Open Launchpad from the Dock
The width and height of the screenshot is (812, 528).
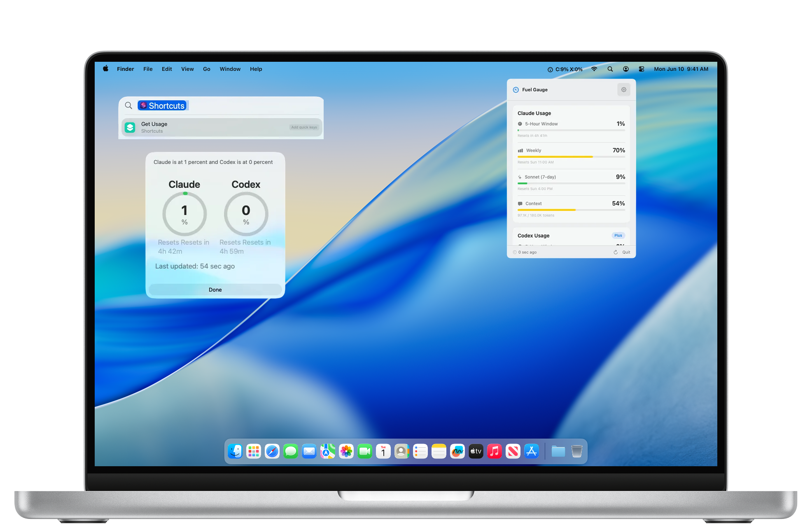pos(253,451)
